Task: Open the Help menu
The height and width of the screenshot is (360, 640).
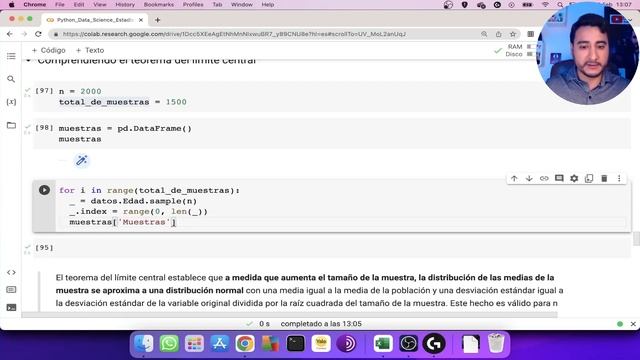Action: tap(268, 4)
